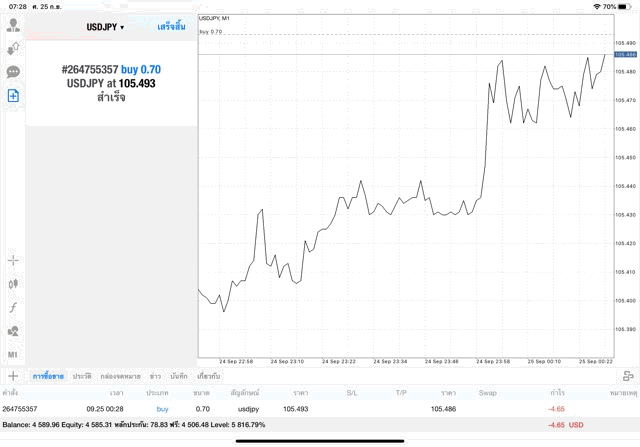The image size is (640, 447).
Task: Open the accounts profile icon in sidebar
Action: (13, 24)
